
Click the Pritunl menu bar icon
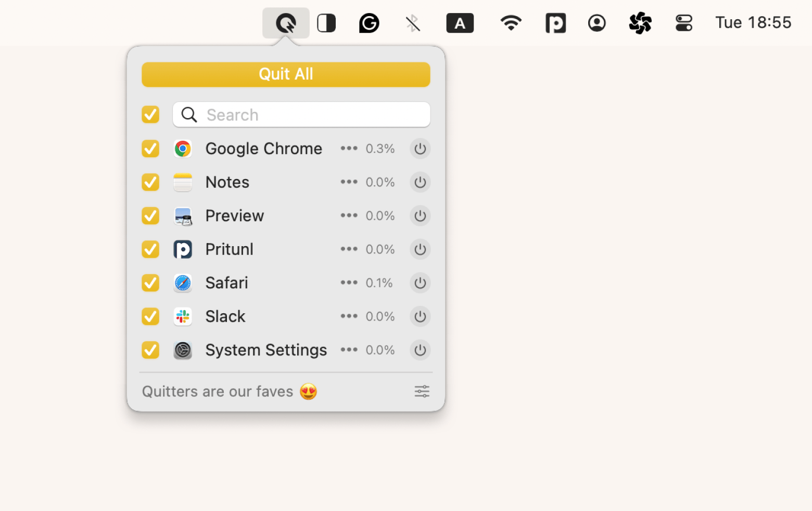click(555, 23)
